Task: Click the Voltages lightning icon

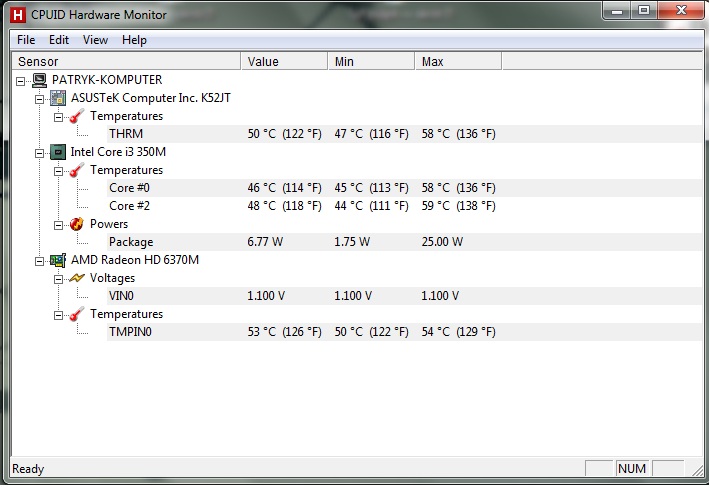Action: (77, 278)
